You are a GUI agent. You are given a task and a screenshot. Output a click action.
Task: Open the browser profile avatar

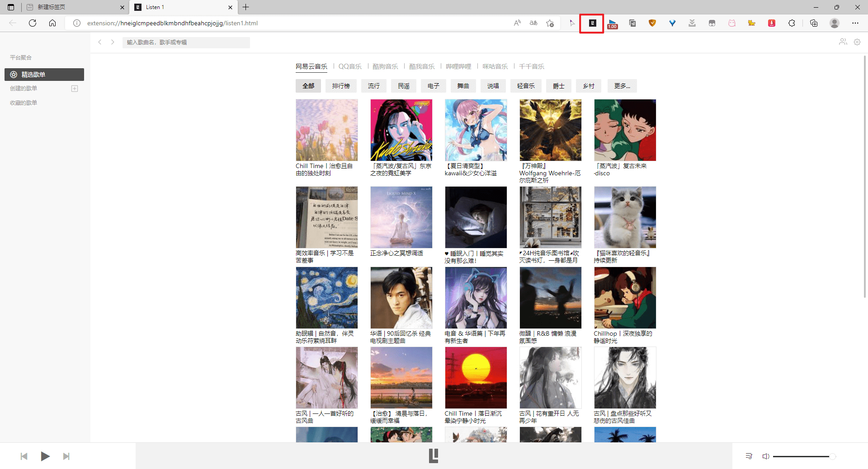[835, 23]
